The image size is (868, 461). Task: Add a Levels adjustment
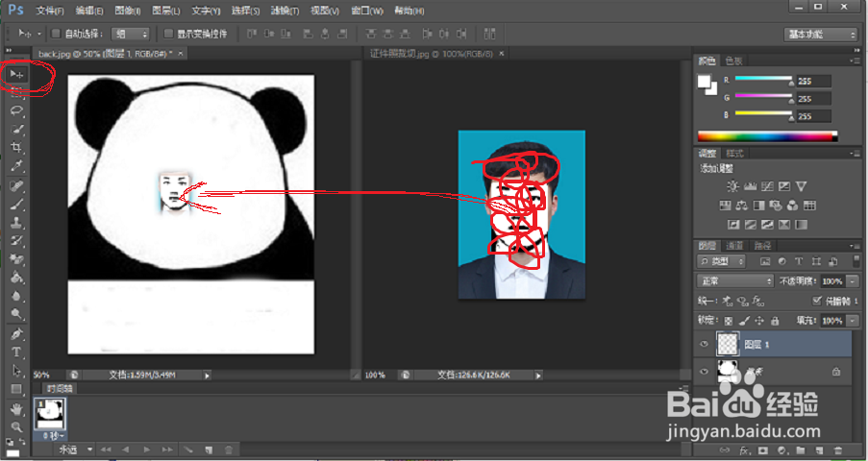coord(751,186)
